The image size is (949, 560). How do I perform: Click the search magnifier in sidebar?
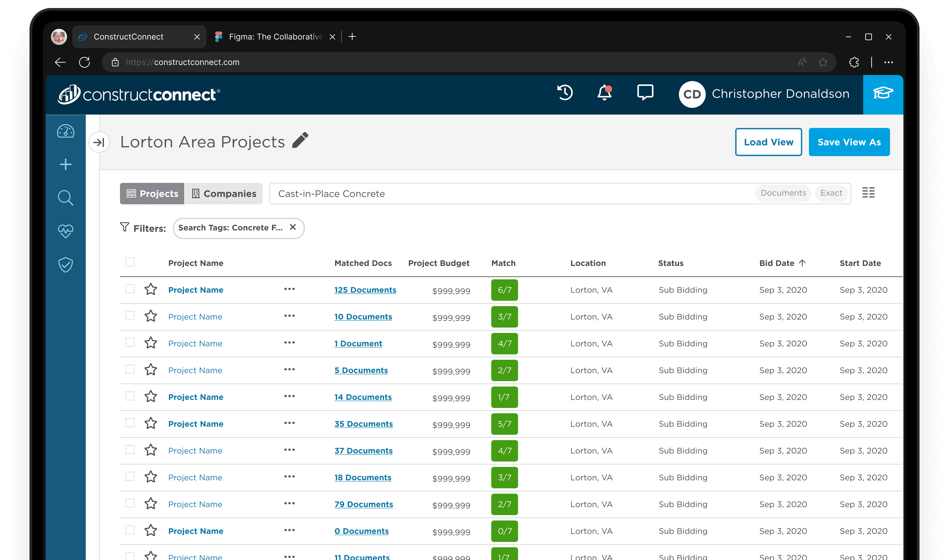[66, 198]
